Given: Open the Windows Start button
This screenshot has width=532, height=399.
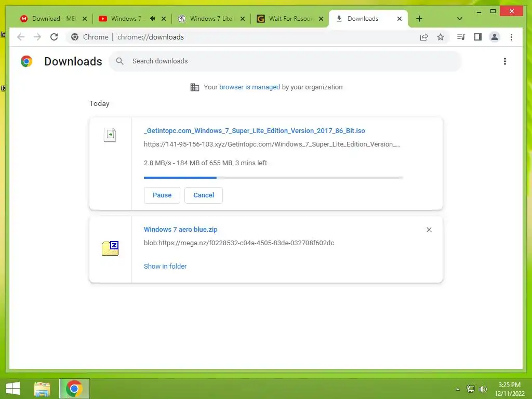Looking at the screenshot, I should (x=13, y=389).
